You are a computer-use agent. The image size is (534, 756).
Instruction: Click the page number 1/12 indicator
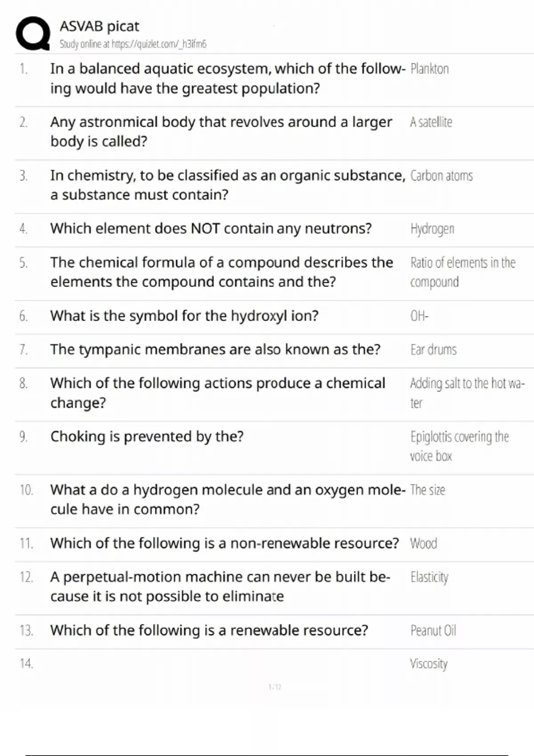coord(275,687)
